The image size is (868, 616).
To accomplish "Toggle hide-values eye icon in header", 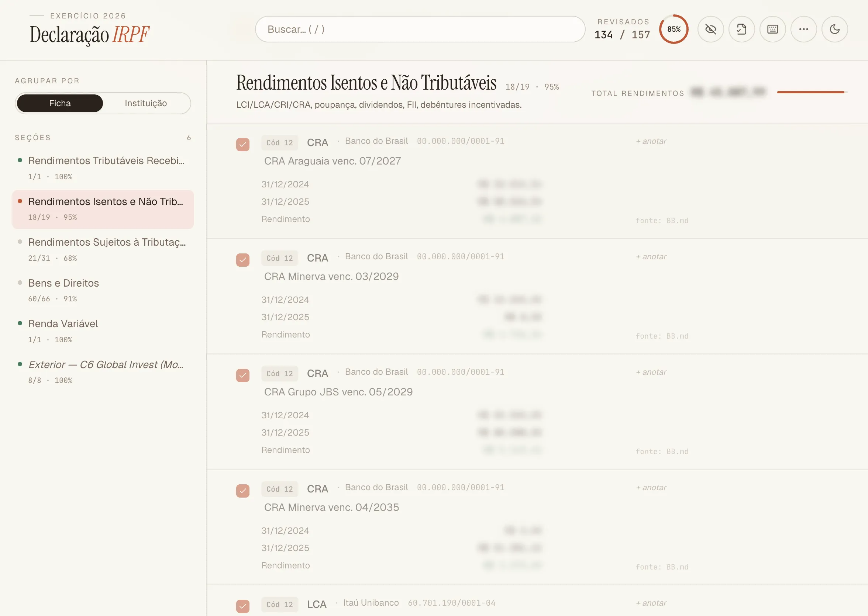I will click(x=710, y=29).
